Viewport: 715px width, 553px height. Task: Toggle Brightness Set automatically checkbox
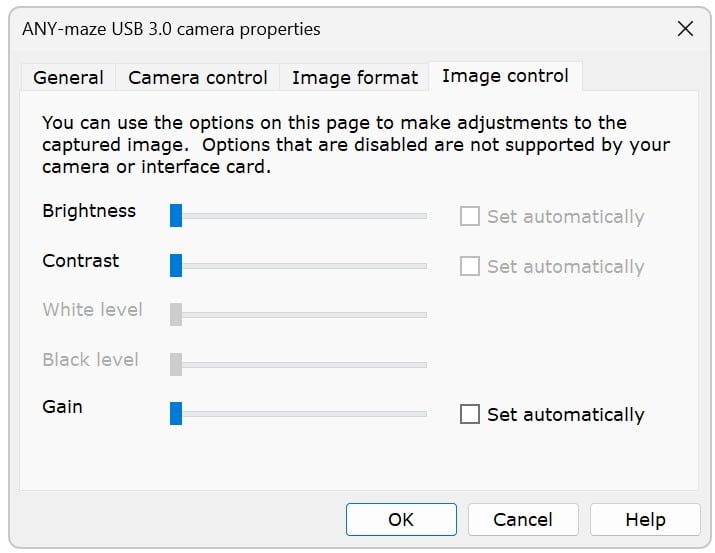(x=470, y=216)
